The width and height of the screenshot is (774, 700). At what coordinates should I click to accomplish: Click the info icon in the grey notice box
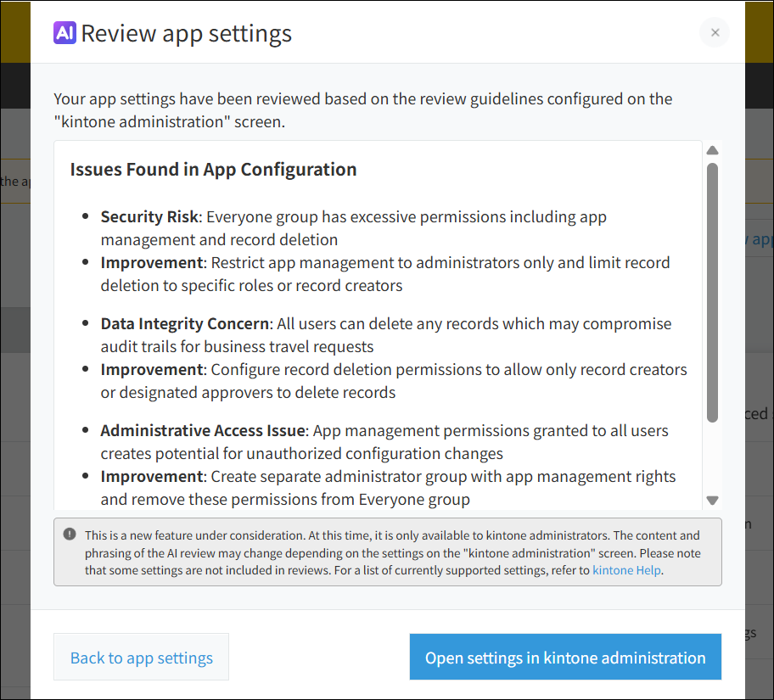(68, 535)
